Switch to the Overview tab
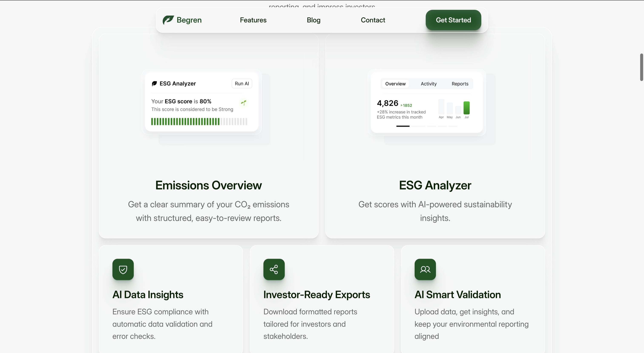The height and width of the screenshot is (353, 644). click(395, 84)
